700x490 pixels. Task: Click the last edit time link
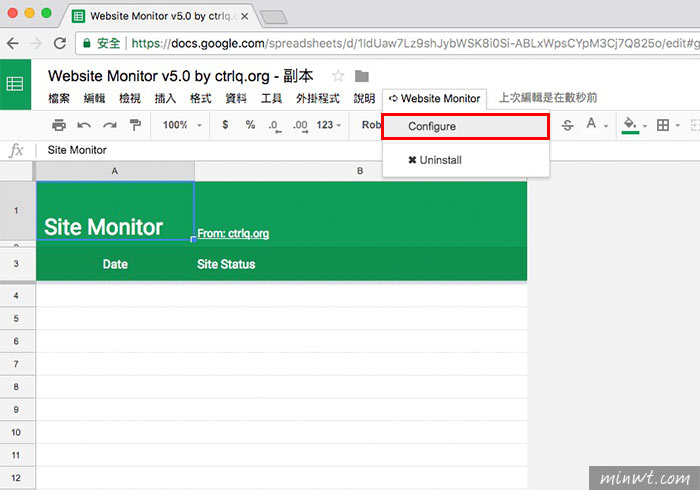tap(548, 98)
